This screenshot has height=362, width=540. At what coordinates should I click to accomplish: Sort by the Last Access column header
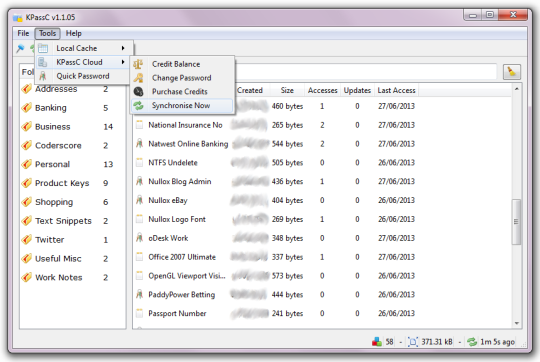tap(396, 91)
